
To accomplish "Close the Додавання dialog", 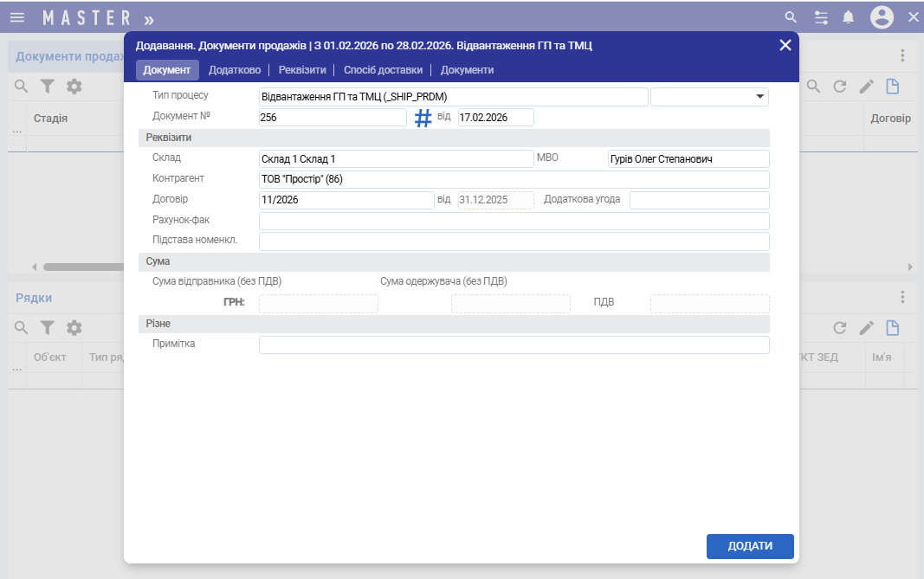I will [x=785, y=45].
